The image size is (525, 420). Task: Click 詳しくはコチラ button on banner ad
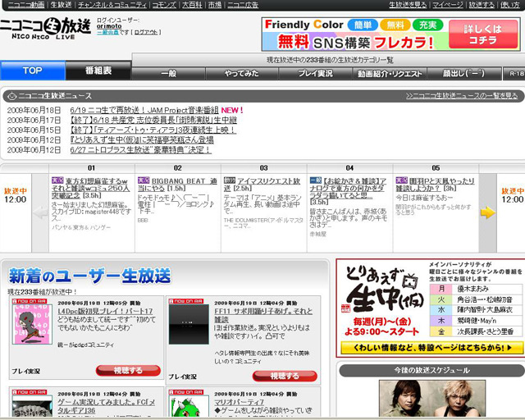[483, 34]
